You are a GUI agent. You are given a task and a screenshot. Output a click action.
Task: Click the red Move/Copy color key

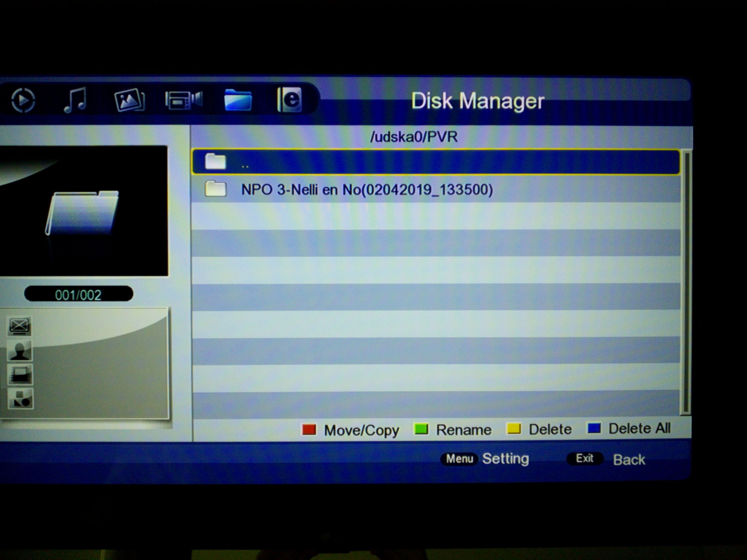click(x=309, y=430)
